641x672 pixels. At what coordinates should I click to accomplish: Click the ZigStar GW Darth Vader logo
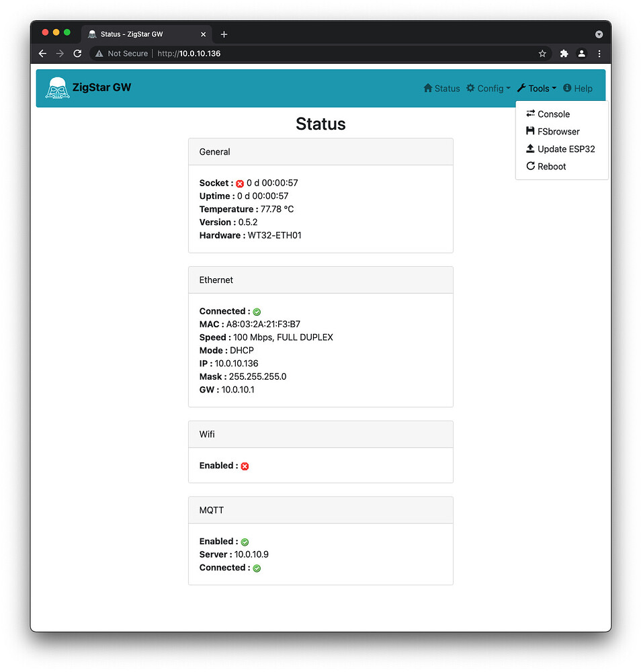click(57, 87)
